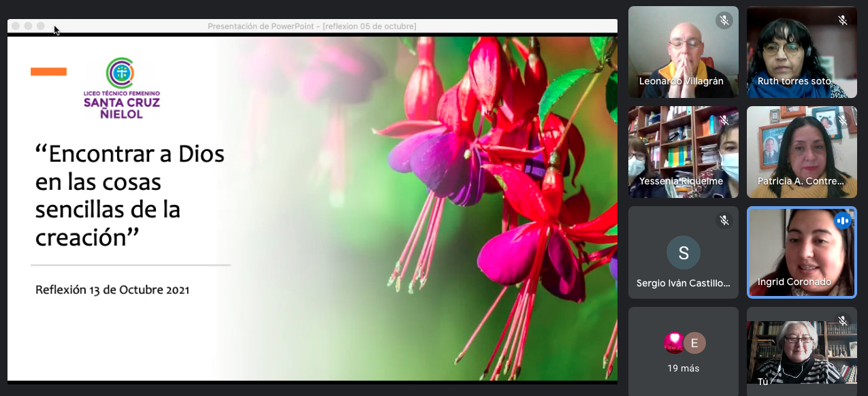Click the Presentación de PowerPoint title bar
The width and height of the screenshot is (868, 396).
click(x=312, y=27)
